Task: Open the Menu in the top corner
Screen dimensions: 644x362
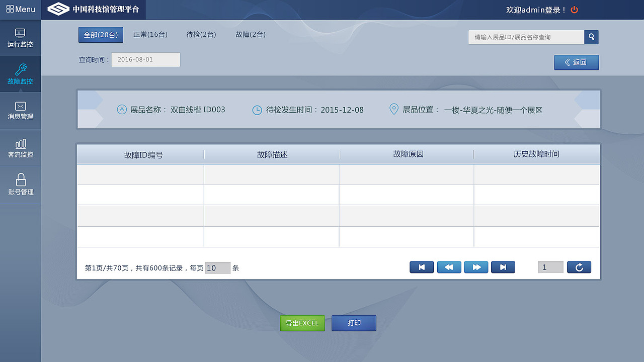Action: click(x=20, y=9)
